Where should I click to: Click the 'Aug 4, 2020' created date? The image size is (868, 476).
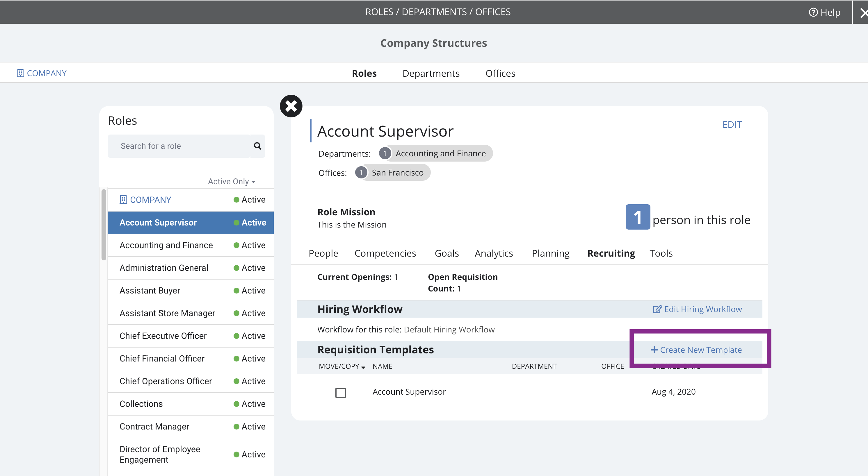673,391
